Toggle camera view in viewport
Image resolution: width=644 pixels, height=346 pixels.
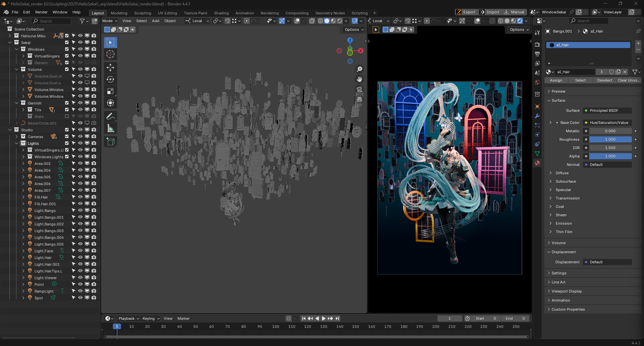coord(359,89)
